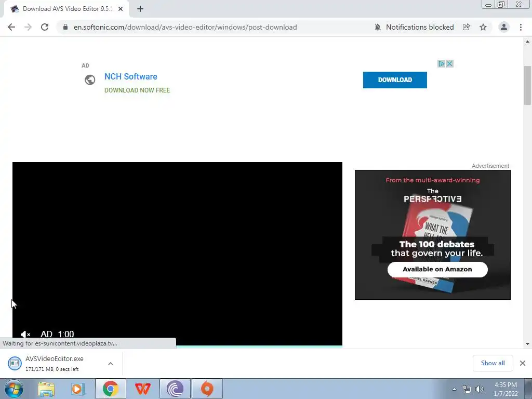Reload the Softonic page
Screen dimensions: 532x399
point(45,27)
